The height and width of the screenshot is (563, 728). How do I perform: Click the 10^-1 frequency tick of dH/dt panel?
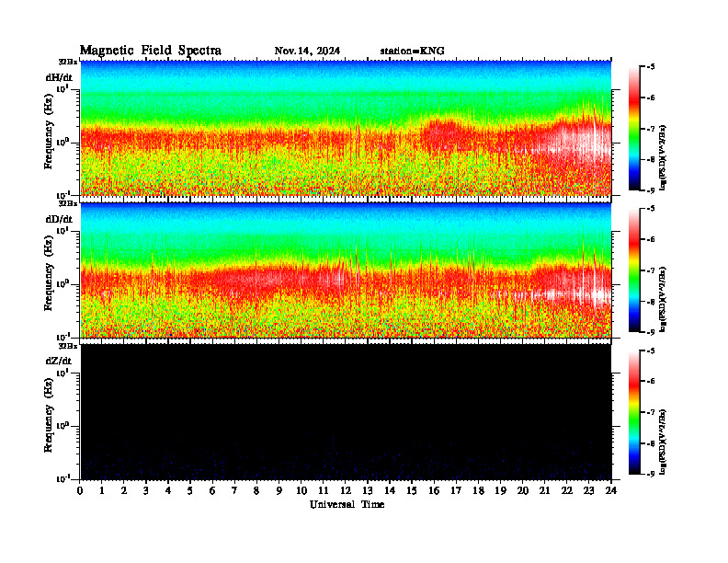click(x=63, y=194)
